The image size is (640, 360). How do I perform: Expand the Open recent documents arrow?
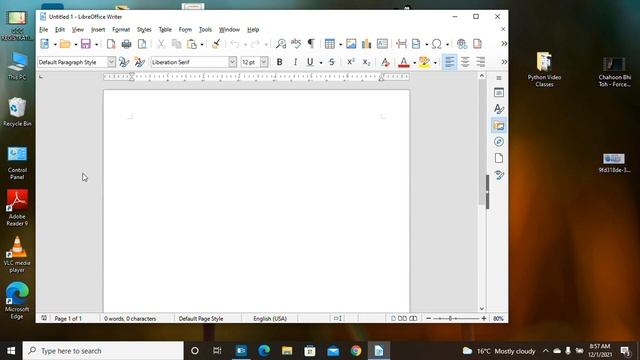pos(76,44)
